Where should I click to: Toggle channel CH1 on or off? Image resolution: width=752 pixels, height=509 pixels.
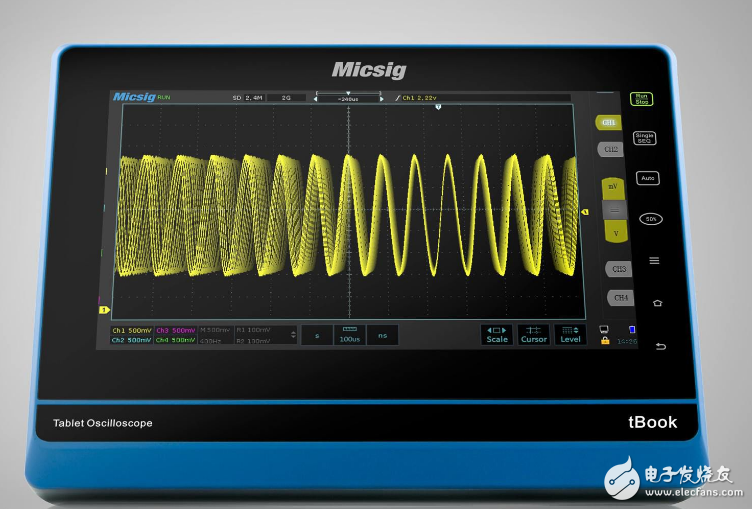coord(608,122)
